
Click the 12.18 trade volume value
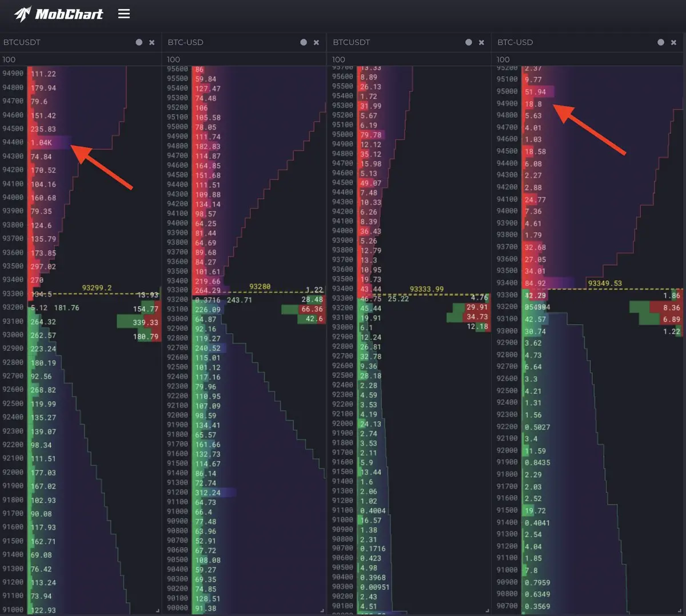coord(477,327)
